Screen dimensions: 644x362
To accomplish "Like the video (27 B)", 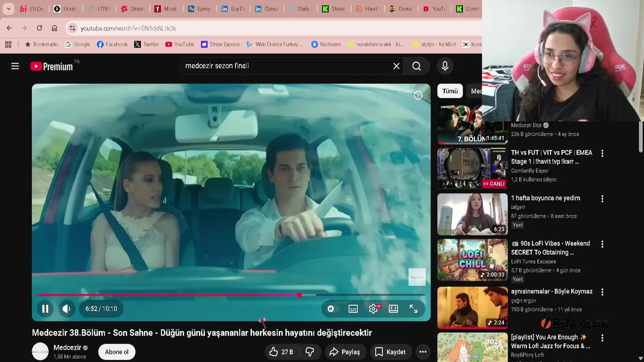I will point(281,352).
